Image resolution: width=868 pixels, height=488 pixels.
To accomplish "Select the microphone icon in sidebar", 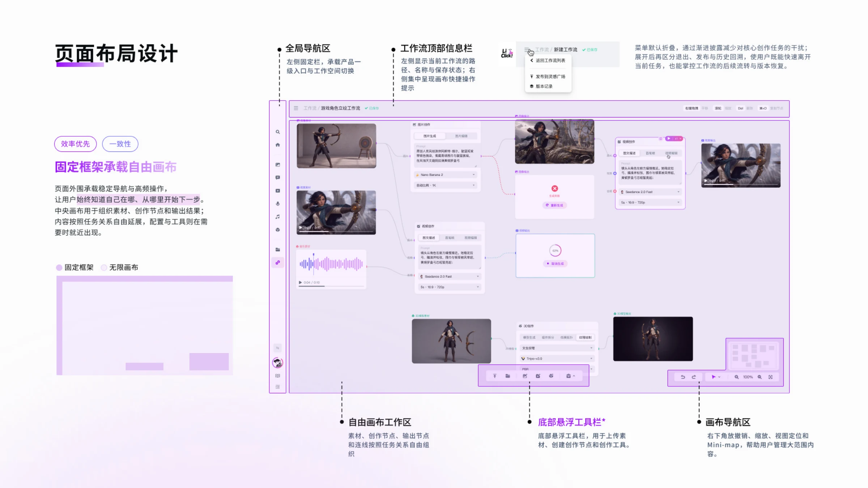I will click(278, 204).
